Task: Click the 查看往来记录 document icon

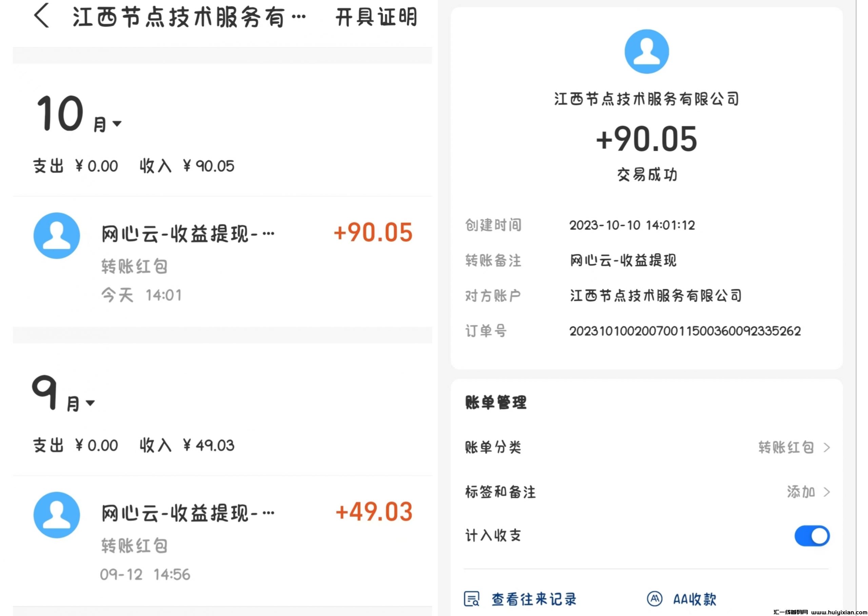Action: click(472, 599)
